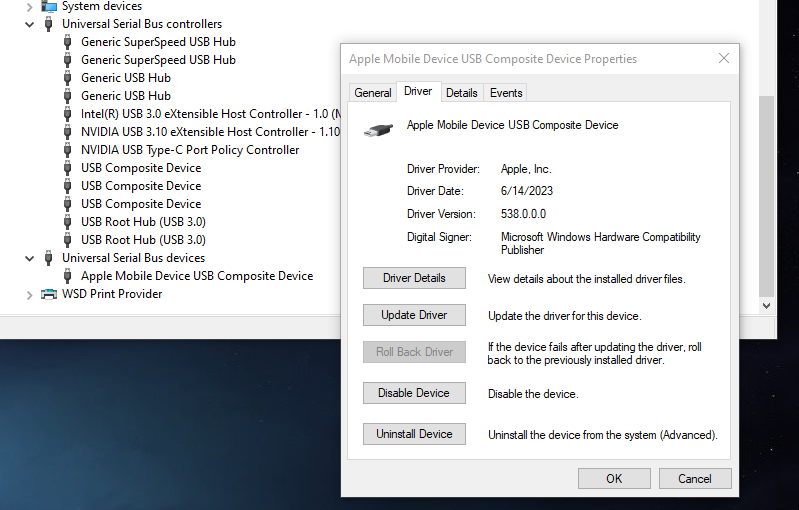Screen dimensions: 799x510
Task: Click the Universal Serial Bus controllers label
Action: pyautogui.click(x=142, y=24)
